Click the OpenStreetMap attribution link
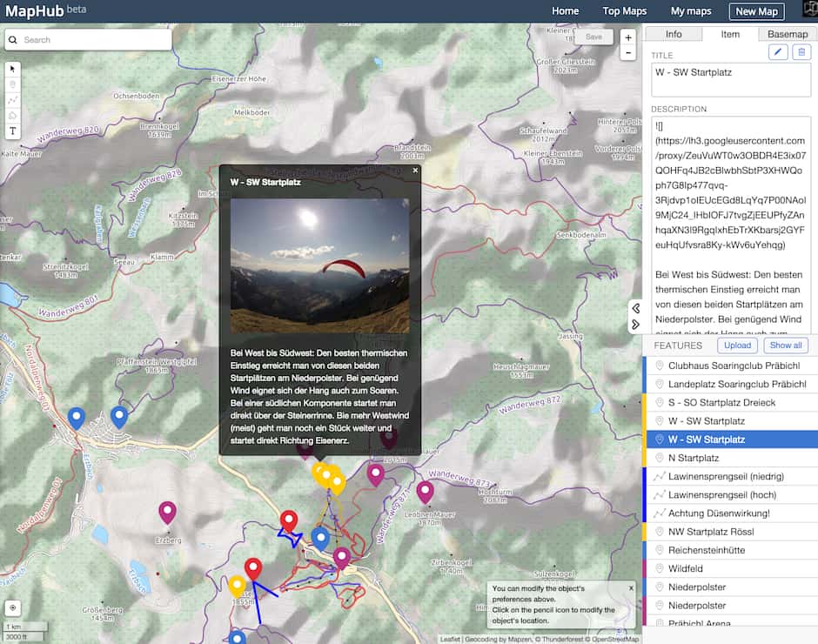The width and height of the screenshot is (818, 644). click(616, 639)
